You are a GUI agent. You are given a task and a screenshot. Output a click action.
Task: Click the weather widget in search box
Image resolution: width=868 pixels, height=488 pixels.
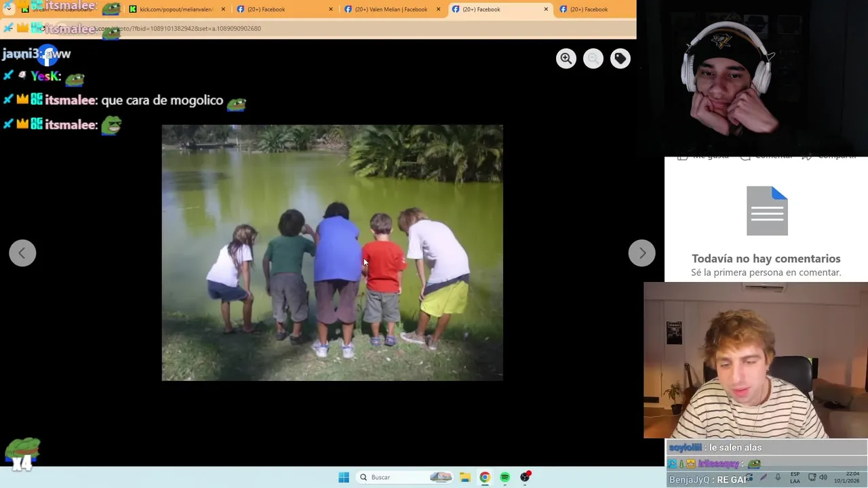[x=441, y=477]
